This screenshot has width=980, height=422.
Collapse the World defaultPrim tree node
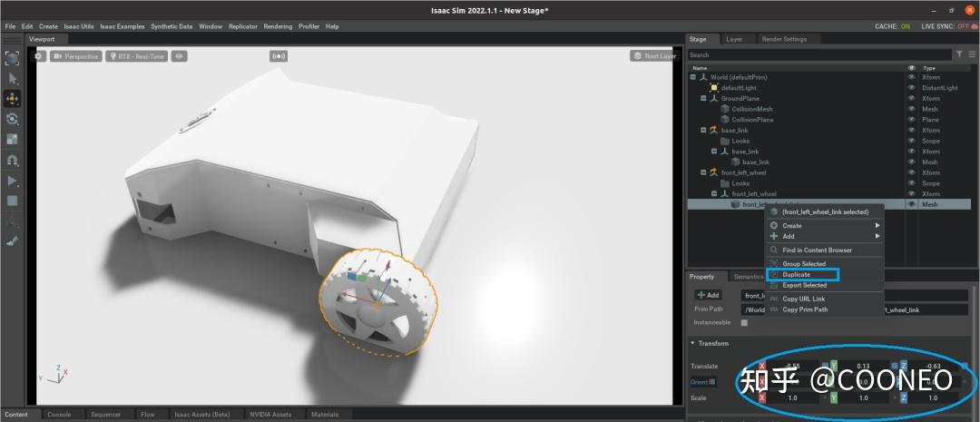693,77
